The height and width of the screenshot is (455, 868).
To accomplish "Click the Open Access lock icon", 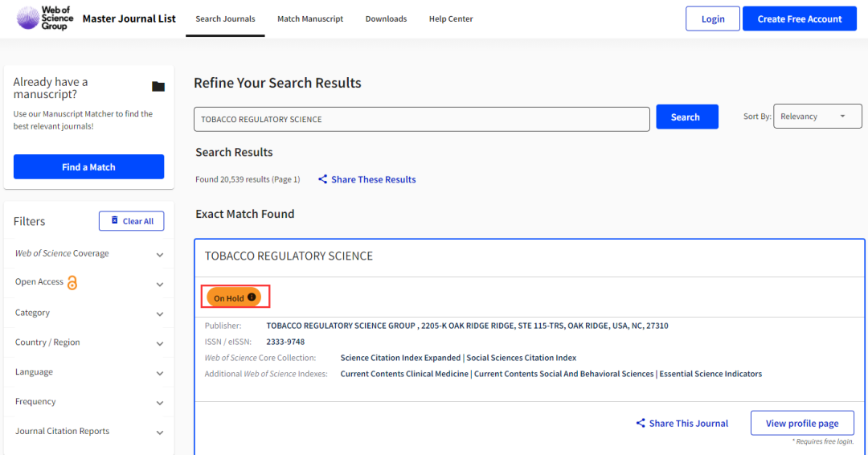I will (x=72, y=283).
